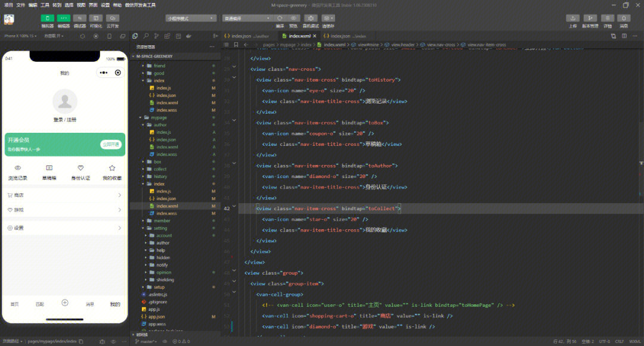Open the 详情 details icon
Viewport: 644px width, 346px height.
click(608, 18)
